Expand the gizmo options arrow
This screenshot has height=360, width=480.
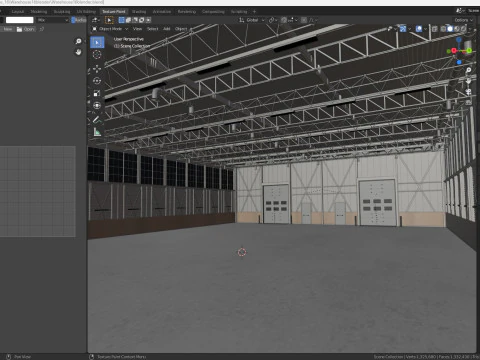[x=409, y=29]
